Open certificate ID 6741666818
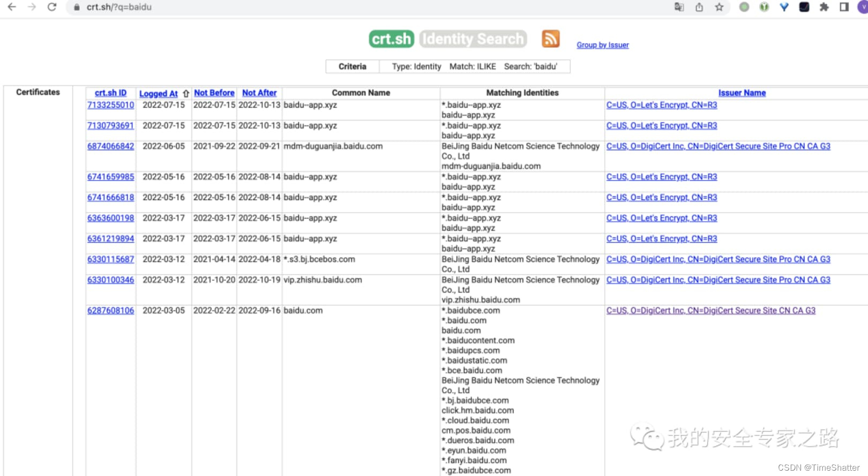 (110, 197)
